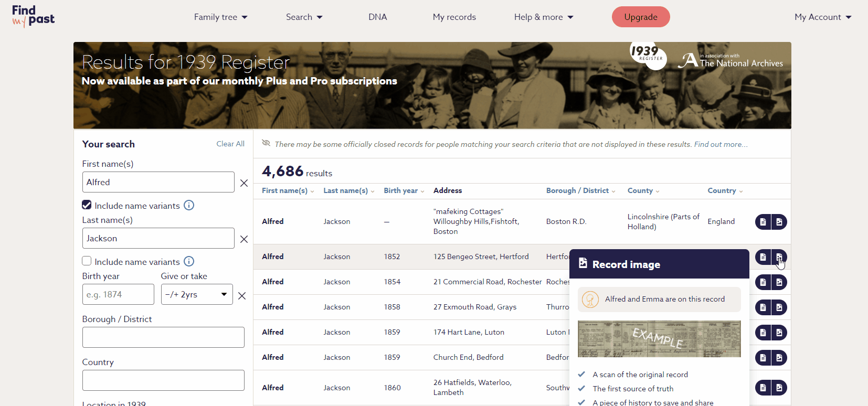The image size is (868, 406).
Task: Click the Findmypast logo
Action: tap(33, 17)
